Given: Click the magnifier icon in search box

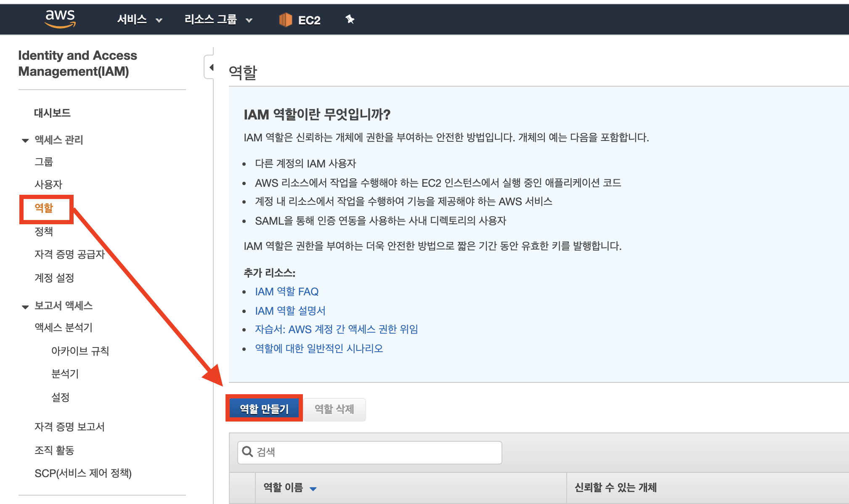Looking at the screenshot, I should (247, 452).
